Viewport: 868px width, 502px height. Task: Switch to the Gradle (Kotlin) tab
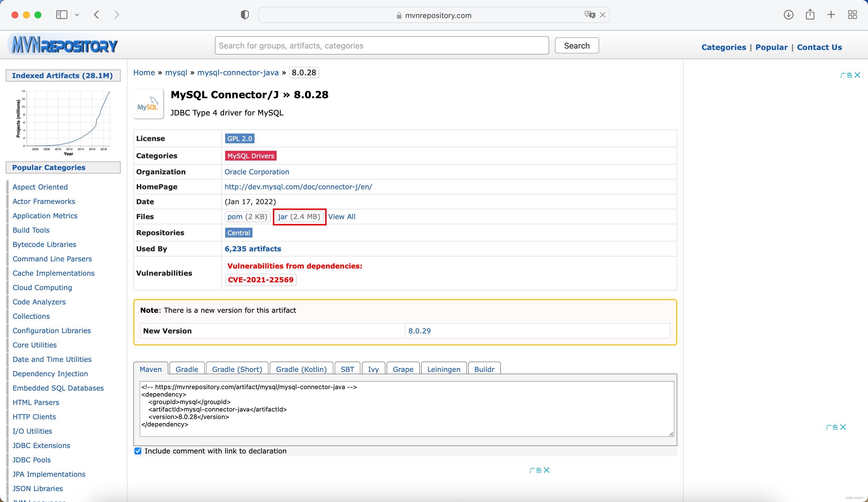pos(301,369)
